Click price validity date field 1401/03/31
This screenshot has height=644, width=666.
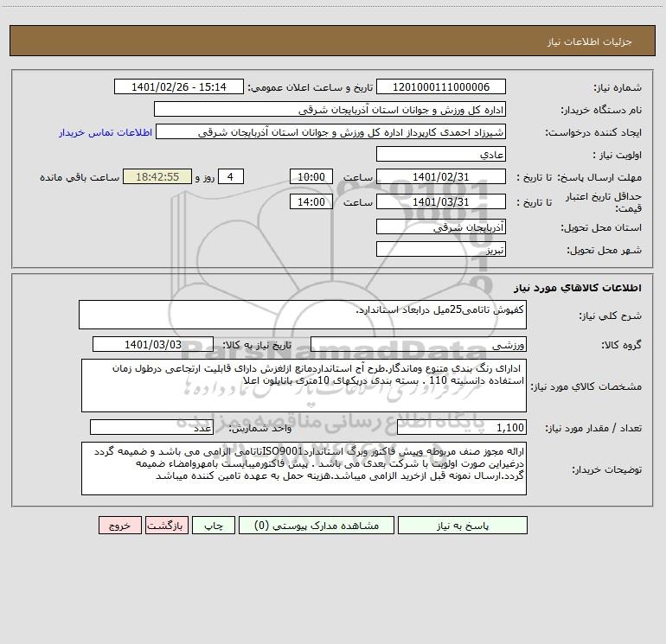441,202
